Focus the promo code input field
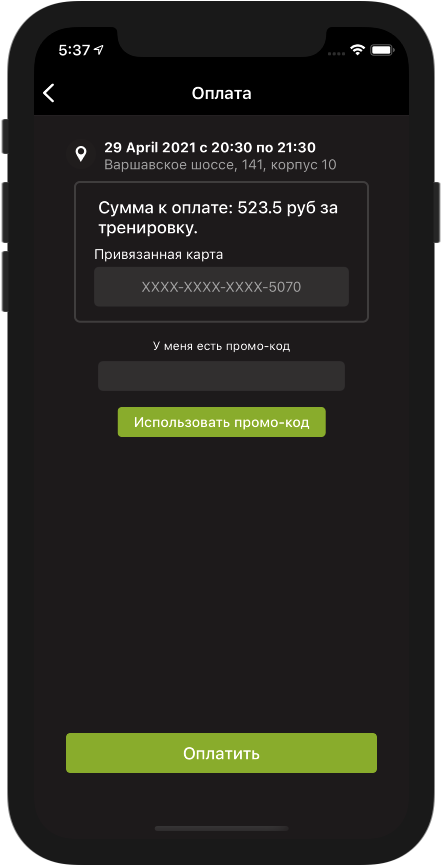 (221, 376)
